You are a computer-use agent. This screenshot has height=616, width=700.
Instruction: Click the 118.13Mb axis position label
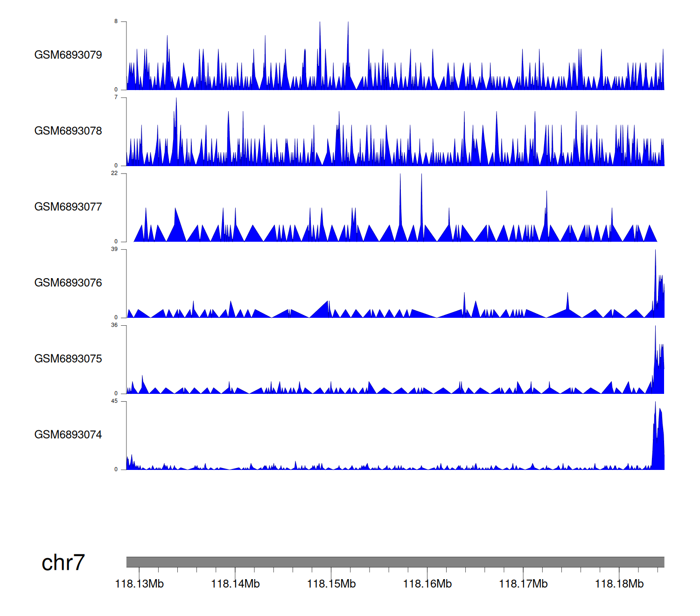point(139,584)
